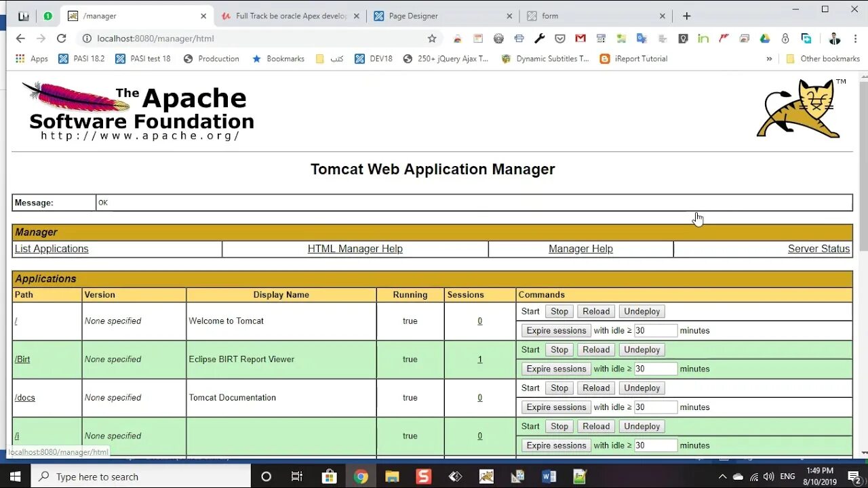
Task: Click the Chrome icon on taskbar
Action: pyautogui.click(x=361, y=476)
